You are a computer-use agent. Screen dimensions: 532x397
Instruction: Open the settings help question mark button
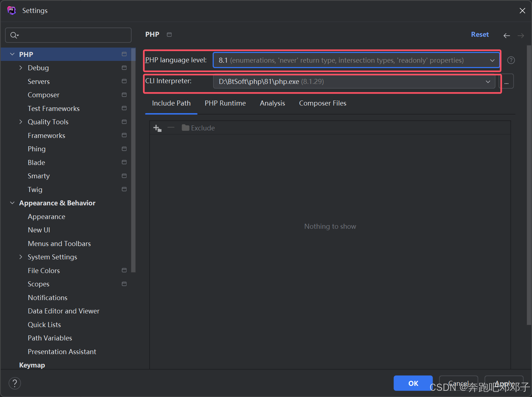coord(15,383)
